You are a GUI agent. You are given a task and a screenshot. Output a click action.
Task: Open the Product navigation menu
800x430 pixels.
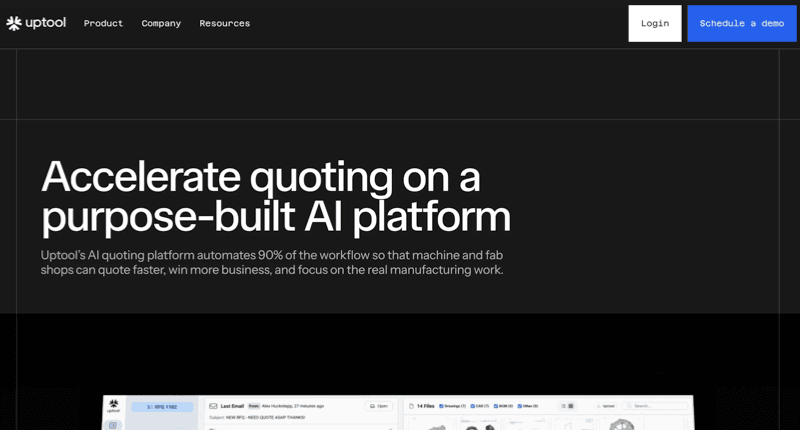(103, 23)
